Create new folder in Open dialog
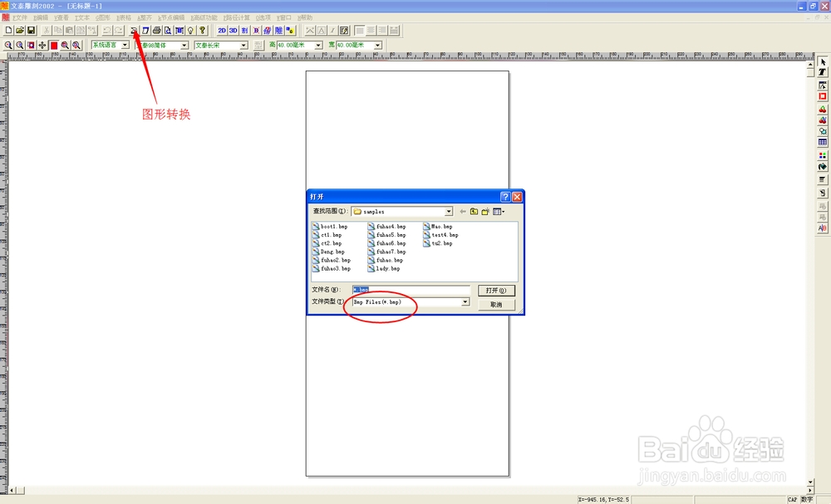 pyautogui.click(x=485, y=212)
